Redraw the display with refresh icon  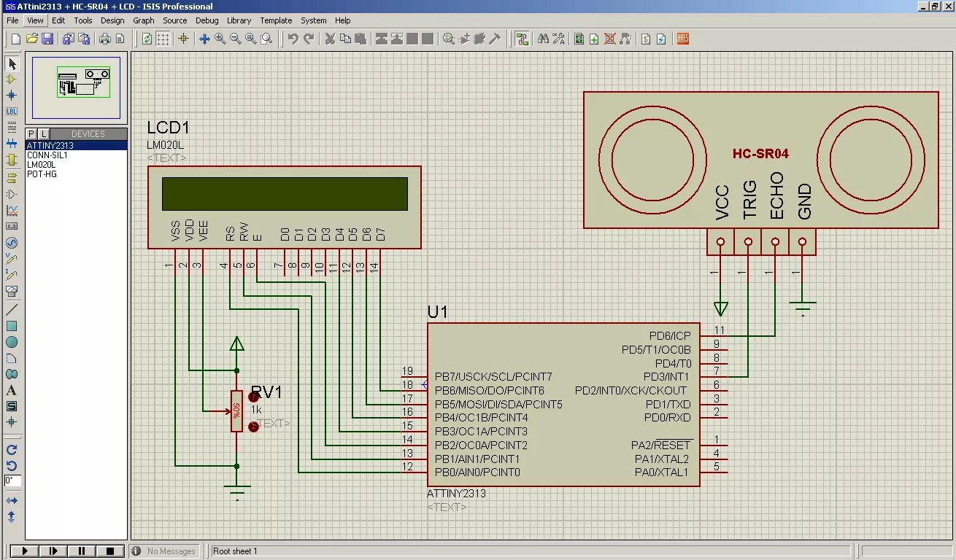(x=147, y=39)
